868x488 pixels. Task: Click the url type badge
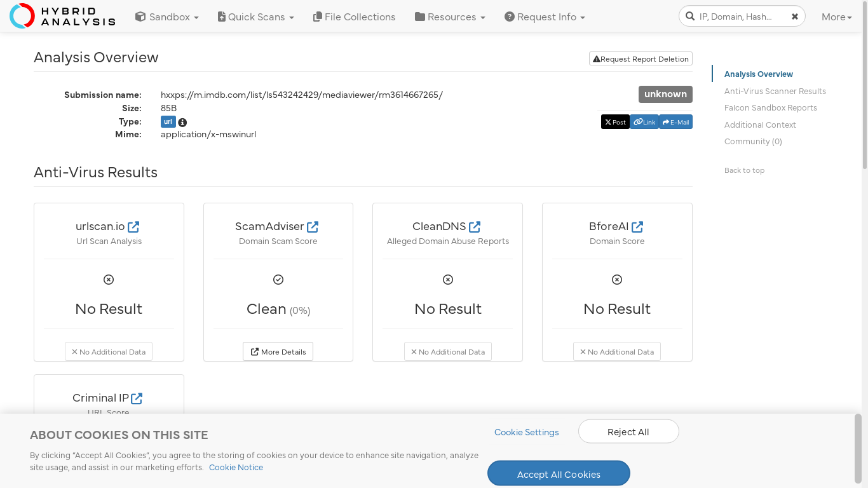pyautogui.click(x=168, y=122)
